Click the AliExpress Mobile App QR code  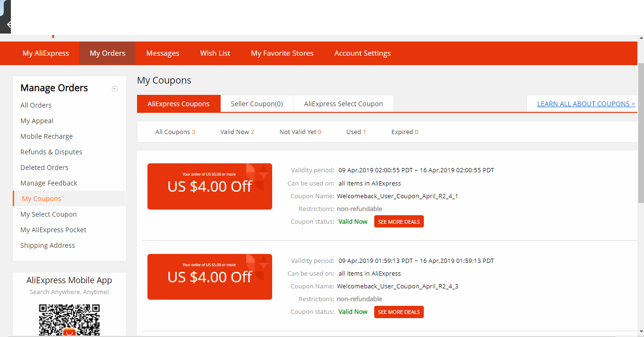[69, 320]
